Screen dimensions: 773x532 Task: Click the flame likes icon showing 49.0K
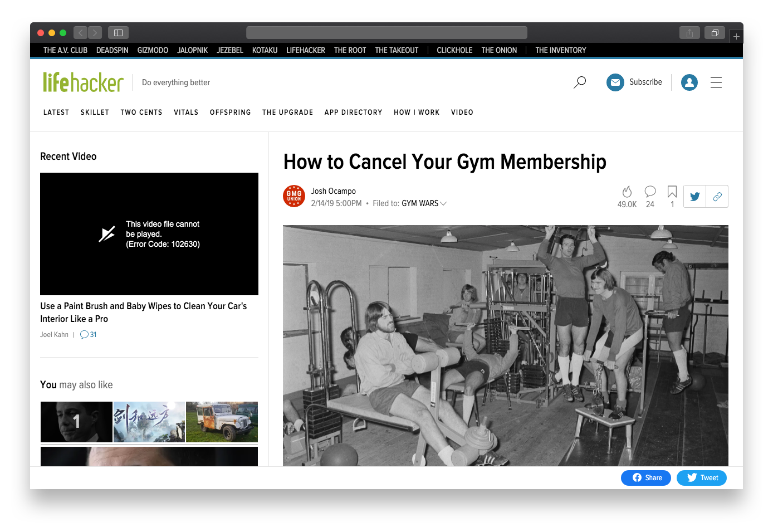(x=627, y=192)
